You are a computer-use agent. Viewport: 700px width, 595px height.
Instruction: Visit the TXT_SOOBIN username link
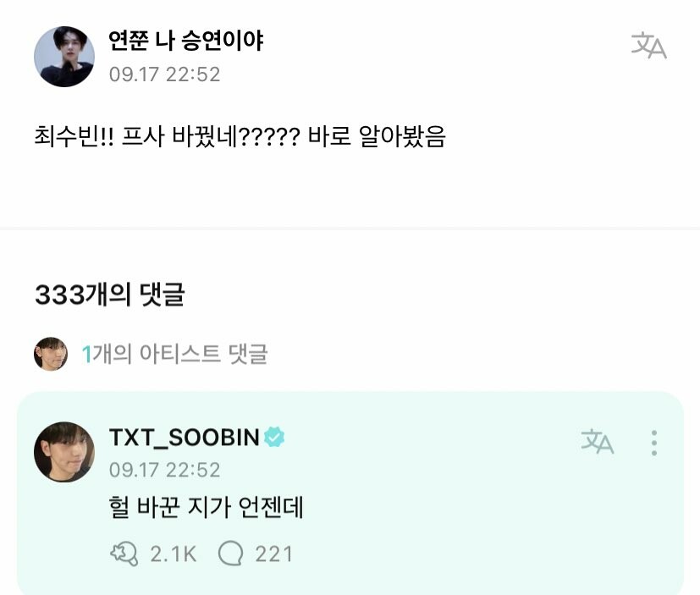pos(184,437)
